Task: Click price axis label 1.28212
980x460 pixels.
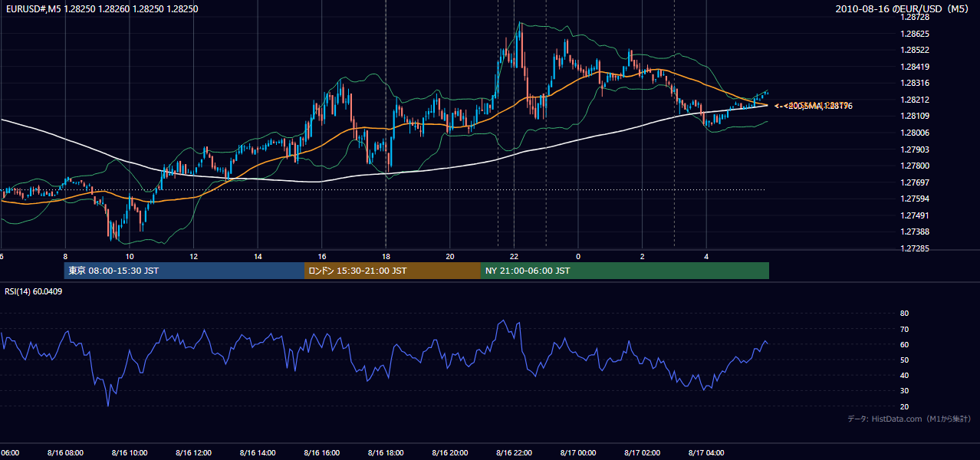Action: 916,100
